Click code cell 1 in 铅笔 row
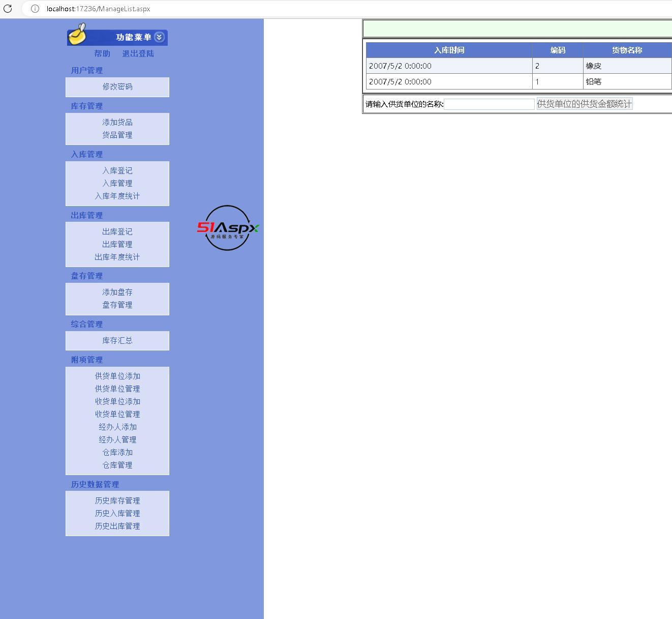The height and width of the screenshot is (619, 672). pyautogui.click(x=558, y=81)
